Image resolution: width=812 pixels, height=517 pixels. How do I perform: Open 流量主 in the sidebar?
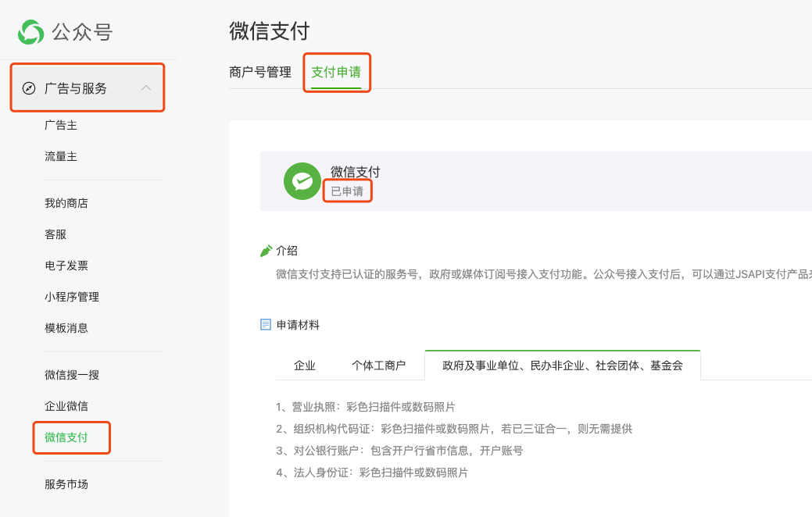click(x=61, y=156)
